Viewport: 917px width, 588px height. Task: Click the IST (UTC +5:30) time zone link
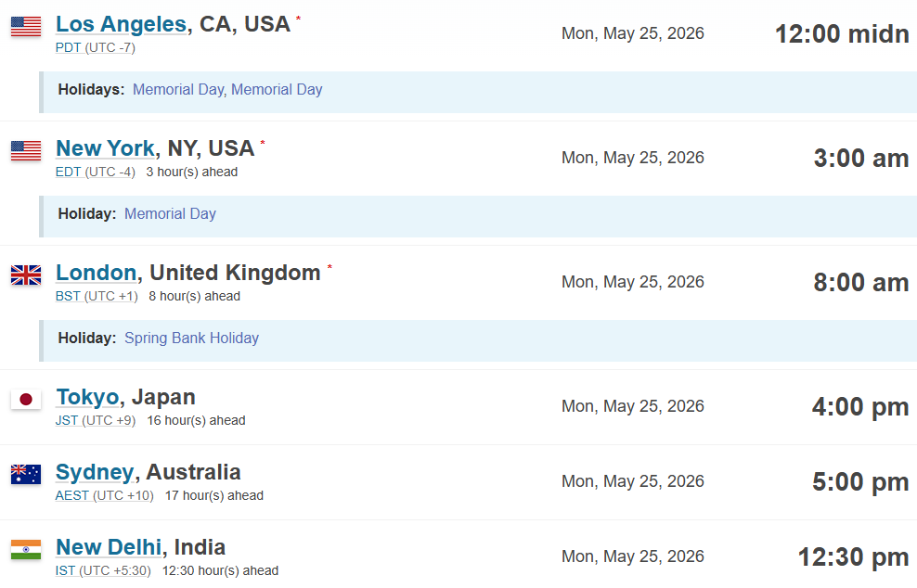tap(102, 570)
